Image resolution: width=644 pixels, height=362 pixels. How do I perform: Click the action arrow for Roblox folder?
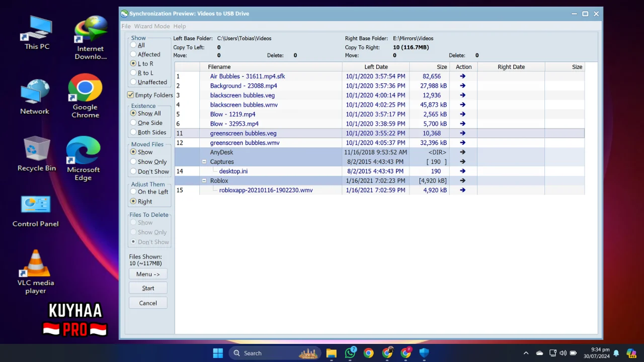tap(462, 181)
